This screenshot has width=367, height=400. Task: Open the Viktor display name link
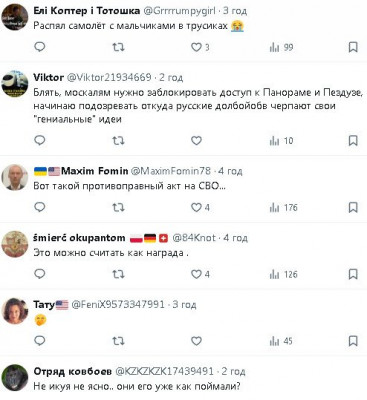point(49,77)
